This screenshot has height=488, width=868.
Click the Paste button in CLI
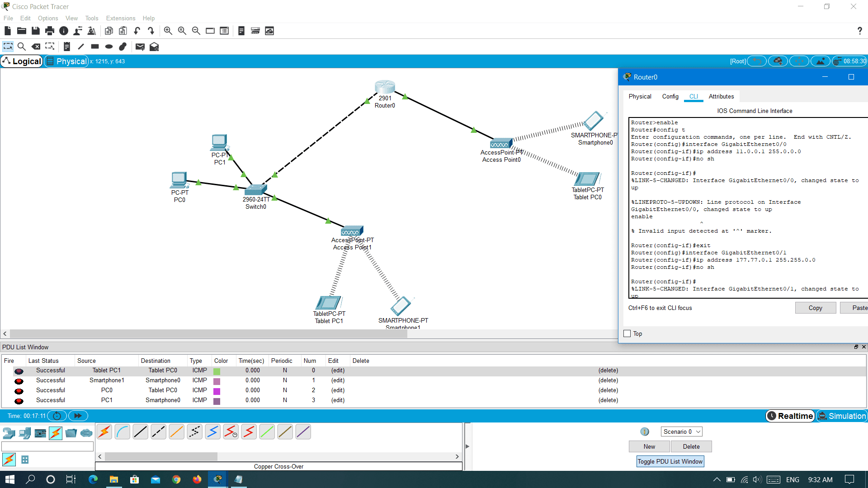pos(854,308)
